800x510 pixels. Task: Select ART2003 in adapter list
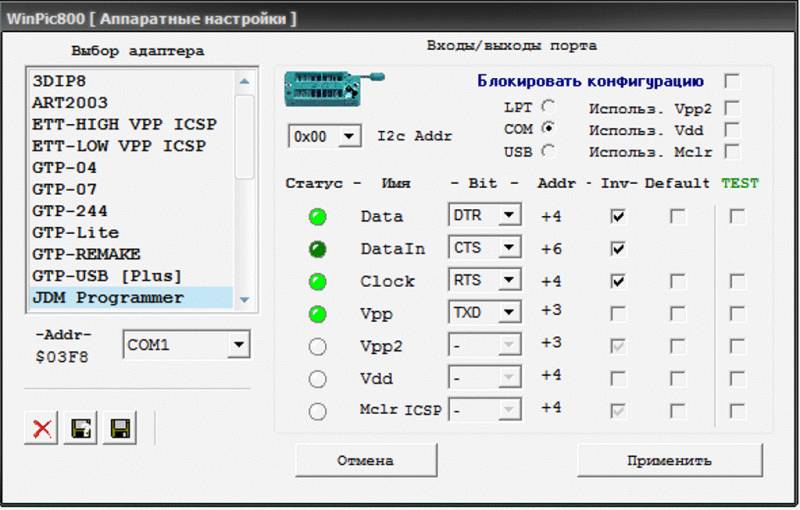pos(132,103)
